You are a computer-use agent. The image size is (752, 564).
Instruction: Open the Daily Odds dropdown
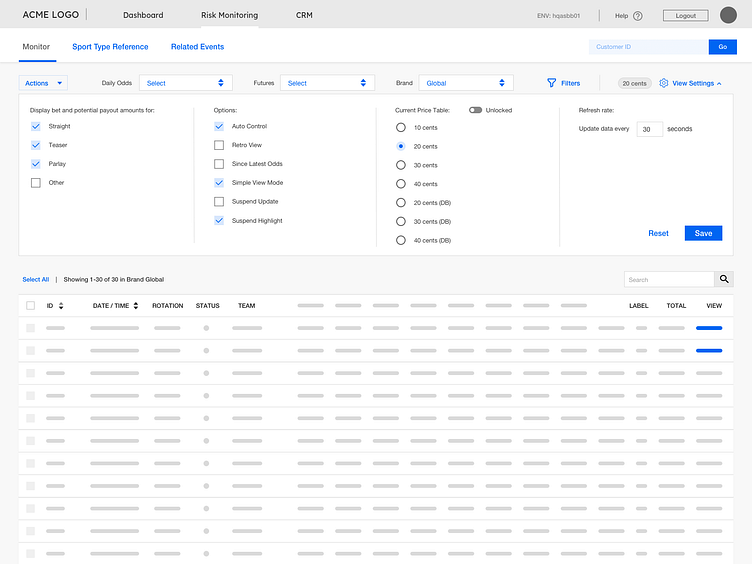[185, 83]
